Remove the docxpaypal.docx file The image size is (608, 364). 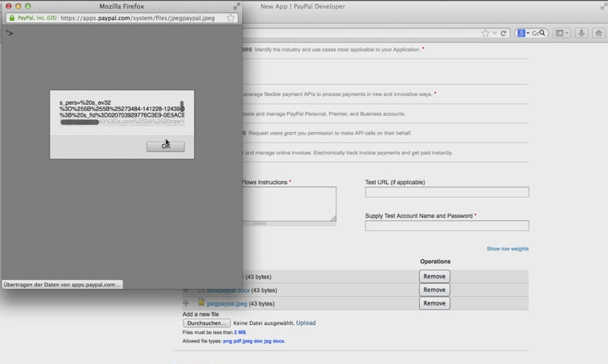click(x=434, y=290)
